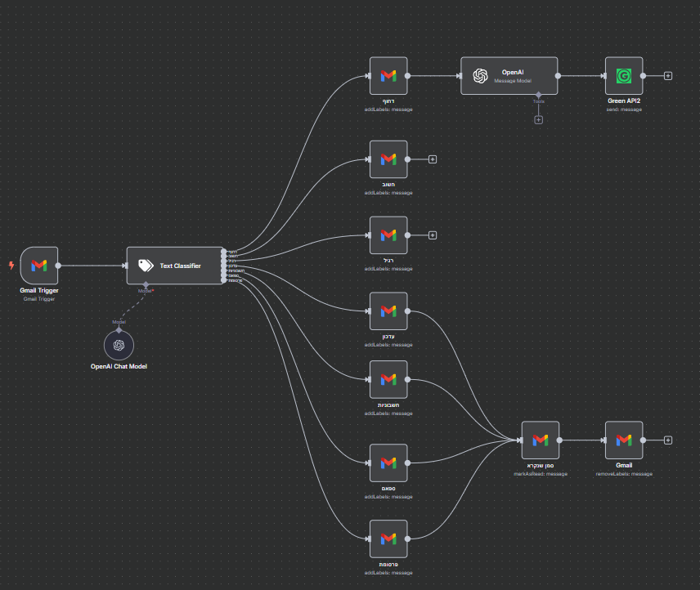This screenshot has height=590, width=700.
Task: Click the "ספאם" node name label
Action: (x=388, y=489)
